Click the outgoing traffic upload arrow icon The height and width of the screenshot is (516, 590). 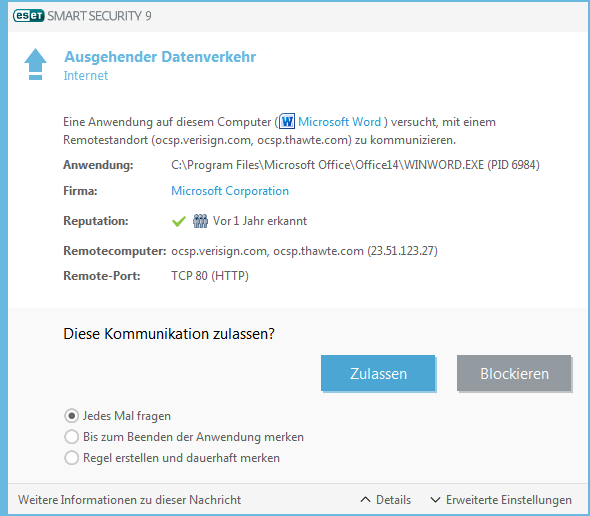[x=35, y=64]
